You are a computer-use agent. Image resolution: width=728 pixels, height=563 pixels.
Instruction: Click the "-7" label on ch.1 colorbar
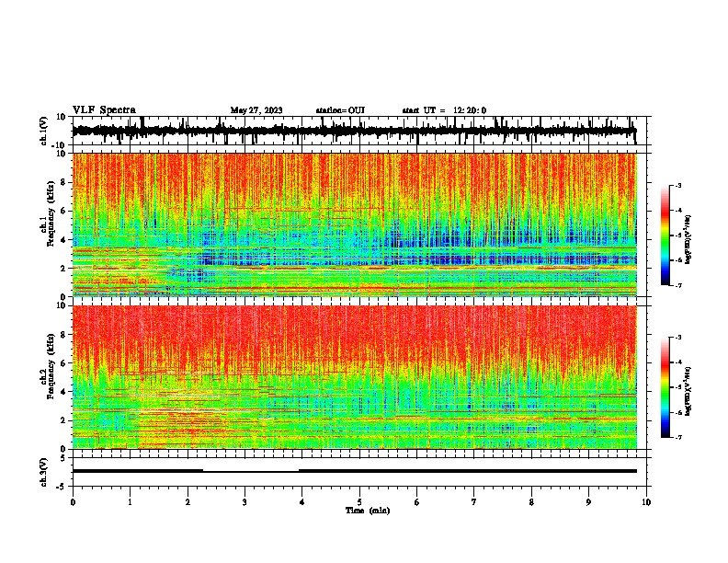pos(677,285)
